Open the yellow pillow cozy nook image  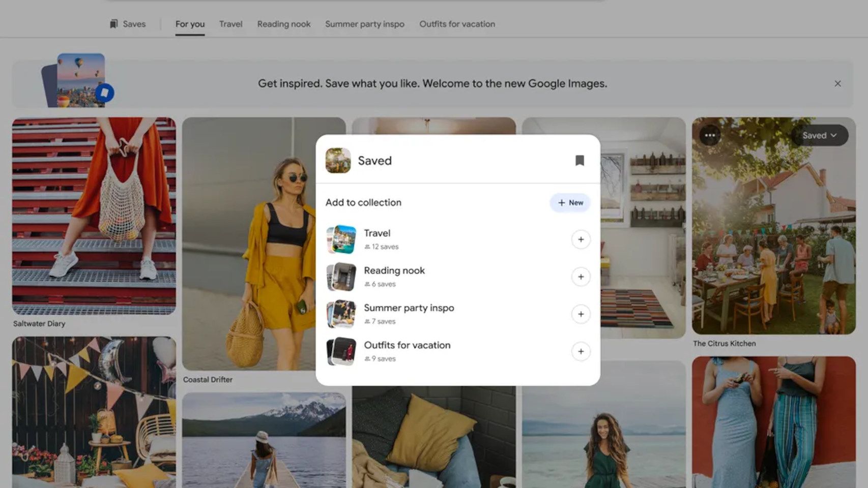(434, 437)
